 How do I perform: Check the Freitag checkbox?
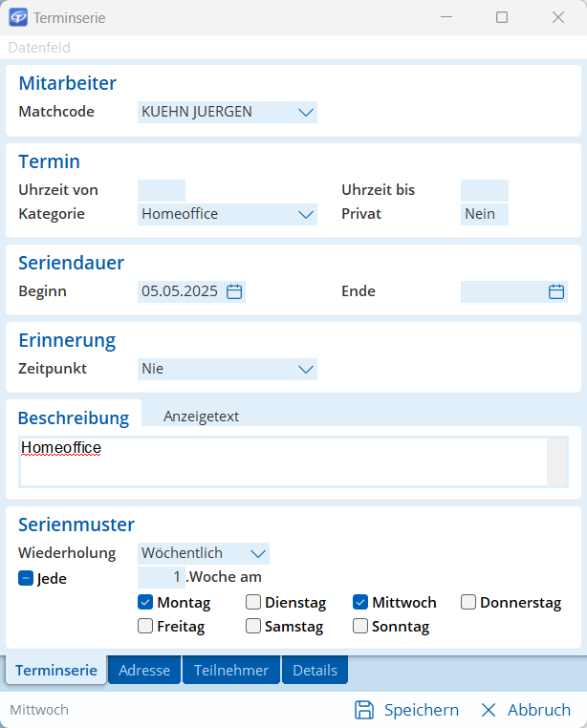145,627
